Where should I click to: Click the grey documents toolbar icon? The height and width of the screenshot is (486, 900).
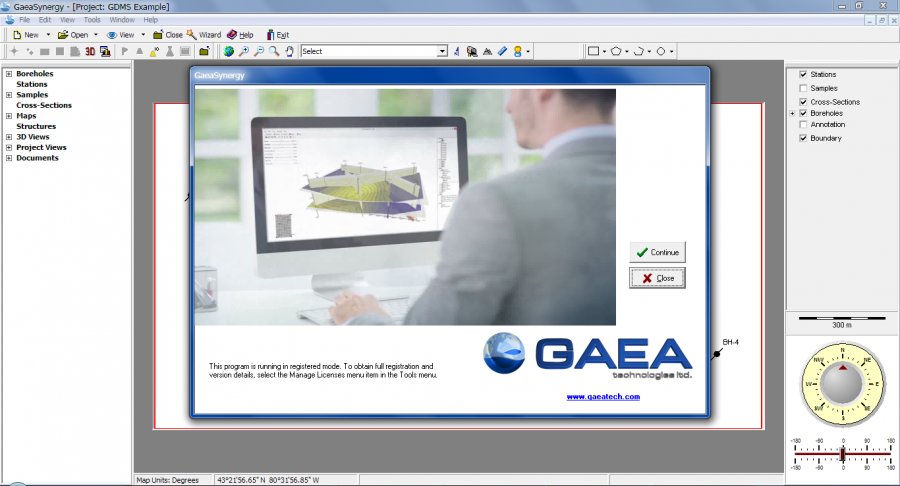tap(75, 51)
